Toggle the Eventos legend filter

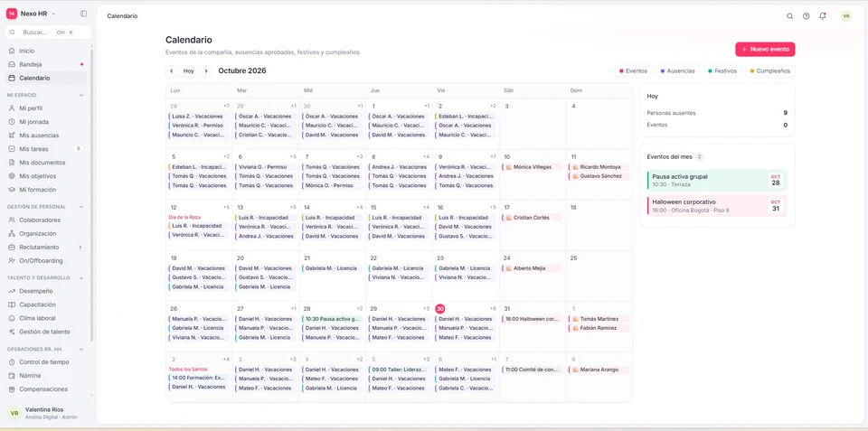click(x=633, y=70)
